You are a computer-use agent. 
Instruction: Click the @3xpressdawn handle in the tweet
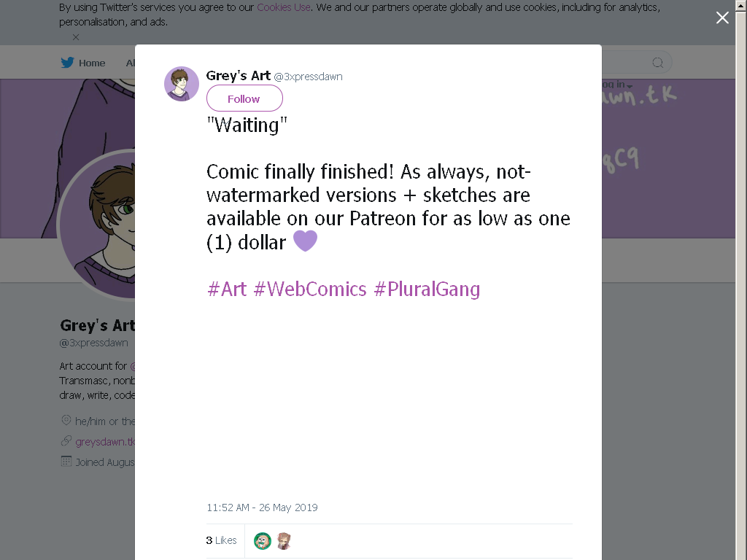point(309,77)
